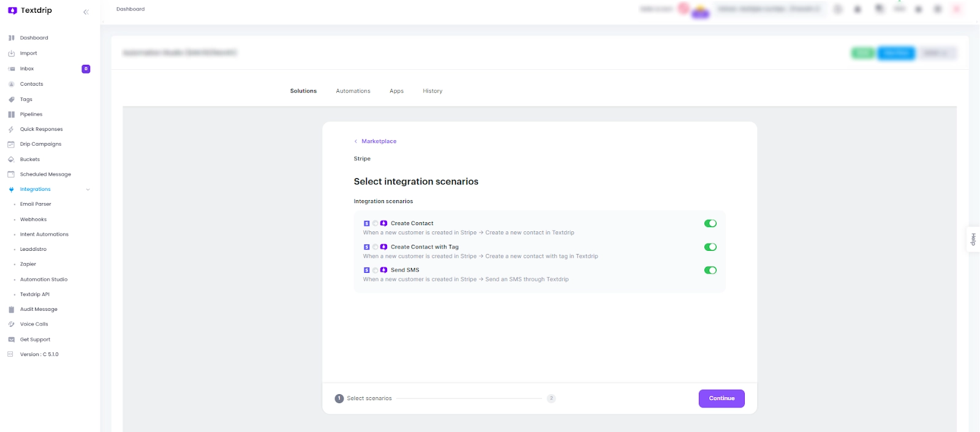Click the step 2 circle indicator
980x432 pixels.
[x=551, y=398]
